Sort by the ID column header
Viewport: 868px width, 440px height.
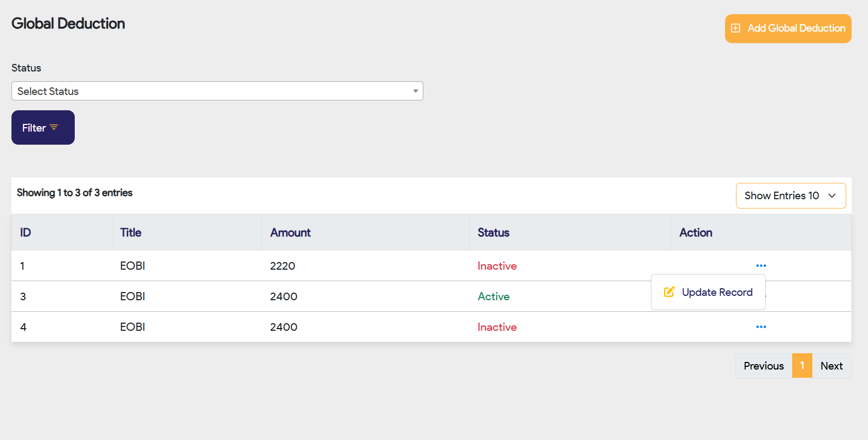26,233
